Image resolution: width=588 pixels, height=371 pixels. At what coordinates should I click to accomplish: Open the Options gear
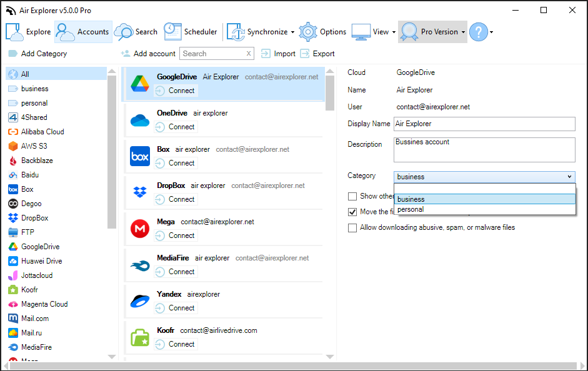pos(322,32)
